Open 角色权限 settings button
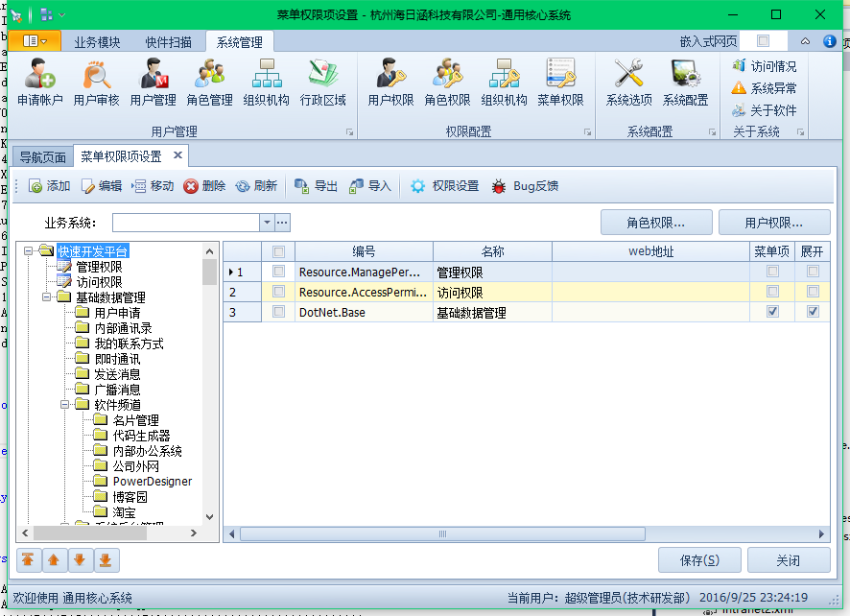This screenshot has width=850, height=616. point(656,221)
